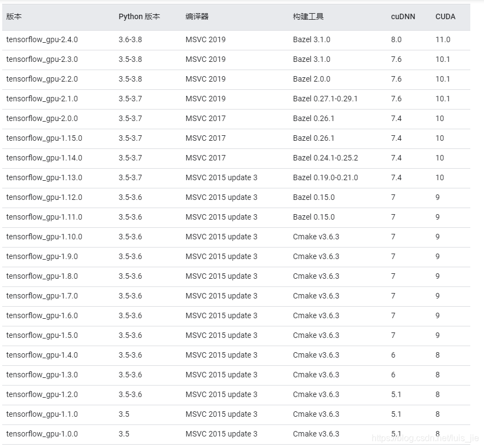484x448 pixels.
Task: Click Python 3.5-3.6 in the tensorflow_gpu-1.9.0 row
Action: click(130, 256)
